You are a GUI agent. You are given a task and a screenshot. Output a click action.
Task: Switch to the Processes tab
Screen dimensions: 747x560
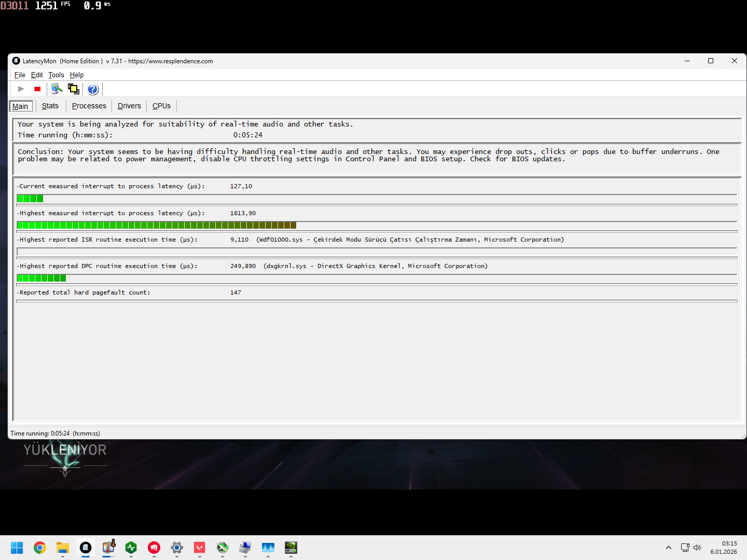click(x=89, y=106)
